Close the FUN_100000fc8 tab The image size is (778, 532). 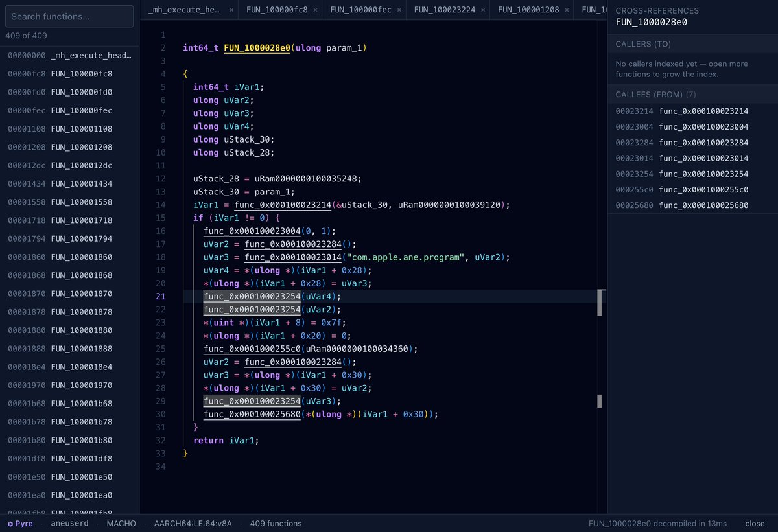(x=315, y=10)
